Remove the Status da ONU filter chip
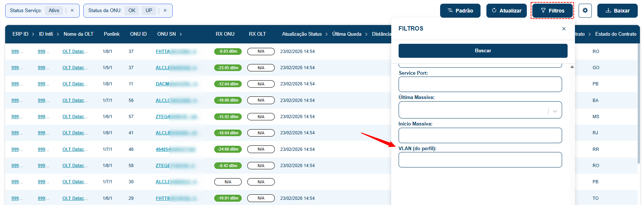The image size is (644, 205). click(165, 11)
